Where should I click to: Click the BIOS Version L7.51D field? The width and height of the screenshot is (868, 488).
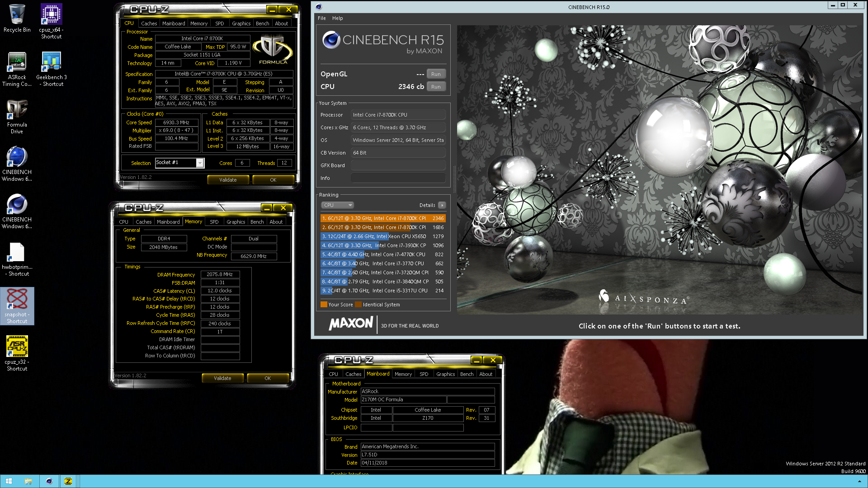point(427,455)
